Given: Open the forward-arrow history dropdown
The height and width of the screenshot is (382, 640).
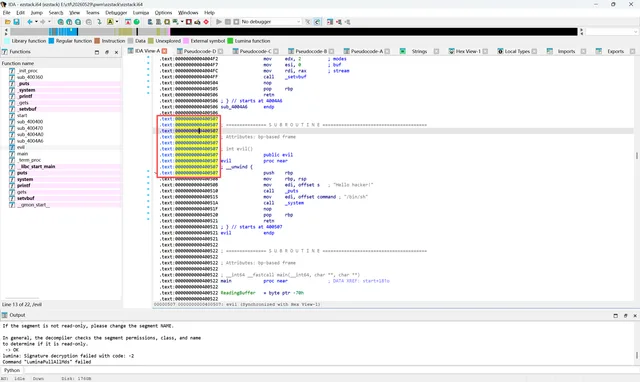Looking at the screenshot, I should (x=49, y=22).
